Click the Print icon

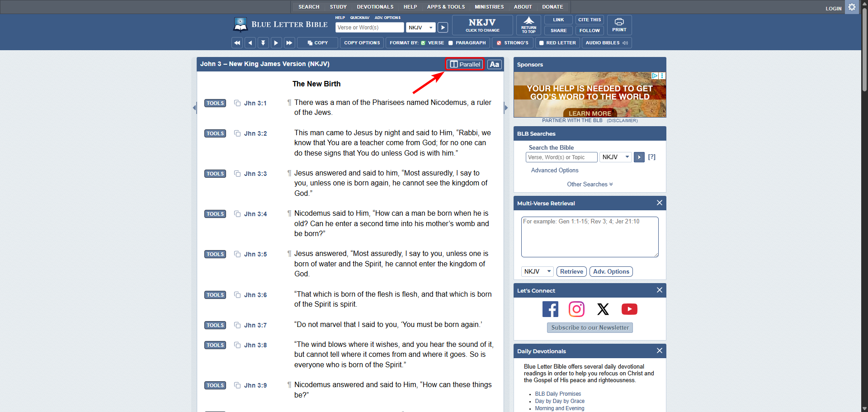click(x=619, y=25)
